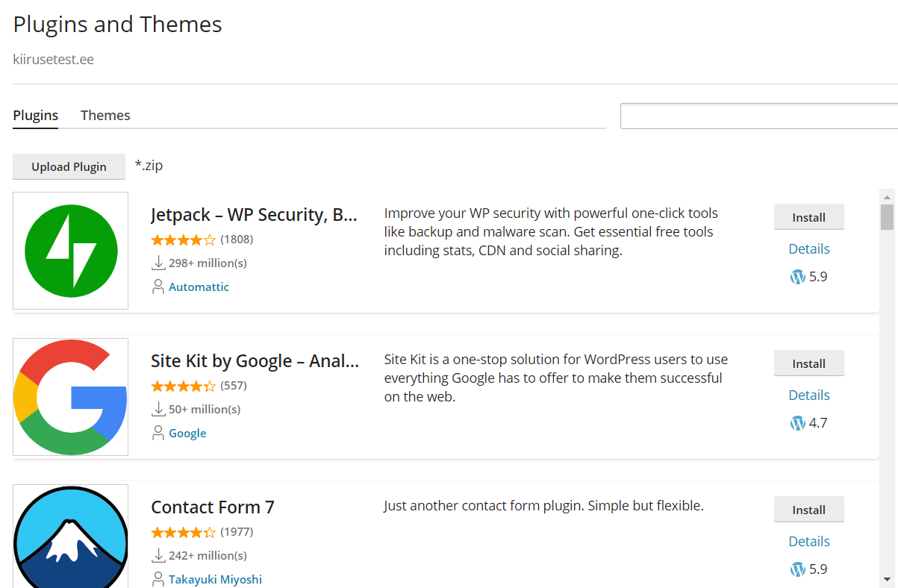Click the download icon beside 50+ million(s)

click(158, 409)
